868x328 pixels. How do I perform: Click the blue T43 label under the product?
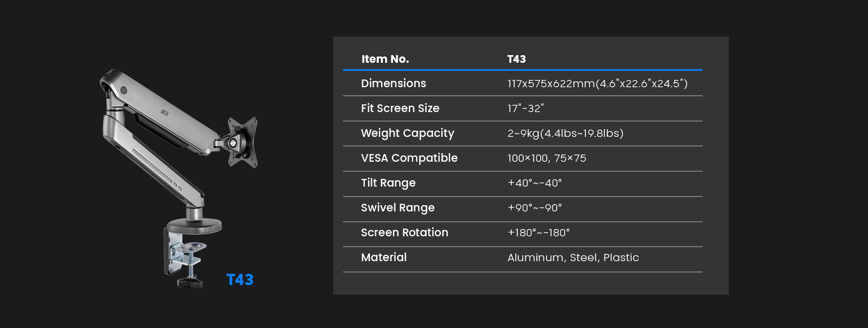(240, 280)
